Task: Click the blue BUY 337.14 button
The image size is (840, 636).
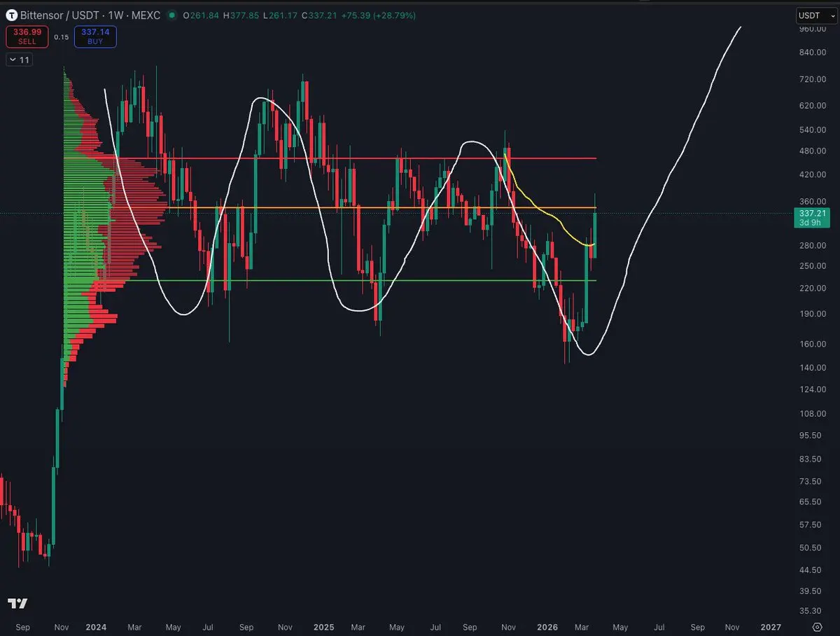Action: [95, 36]
